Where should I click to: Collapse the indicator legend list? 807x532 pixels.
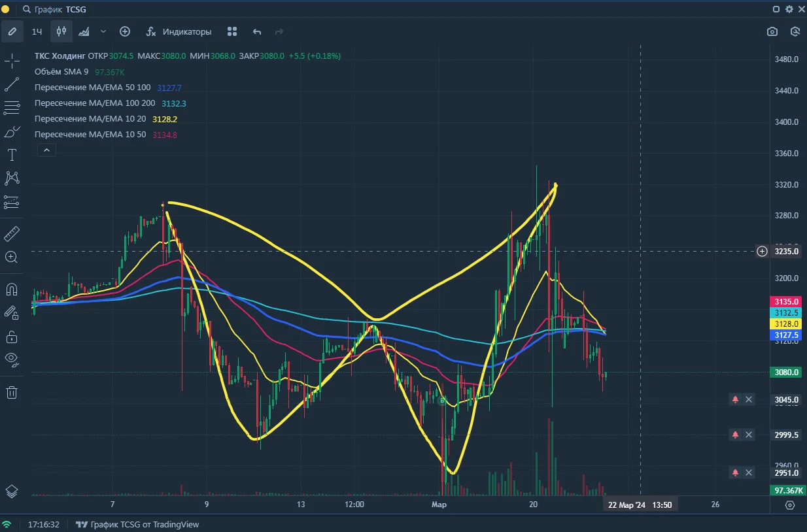tap(46, 150)
